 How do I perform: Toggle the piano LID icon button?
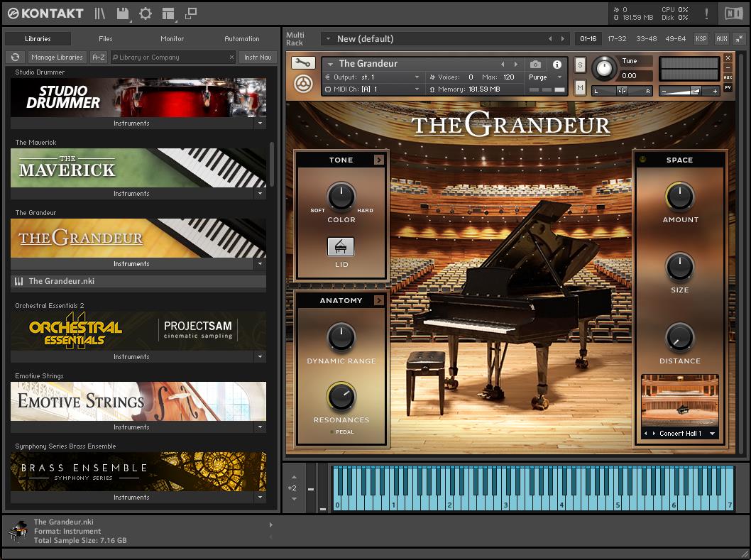click(341, 246)
